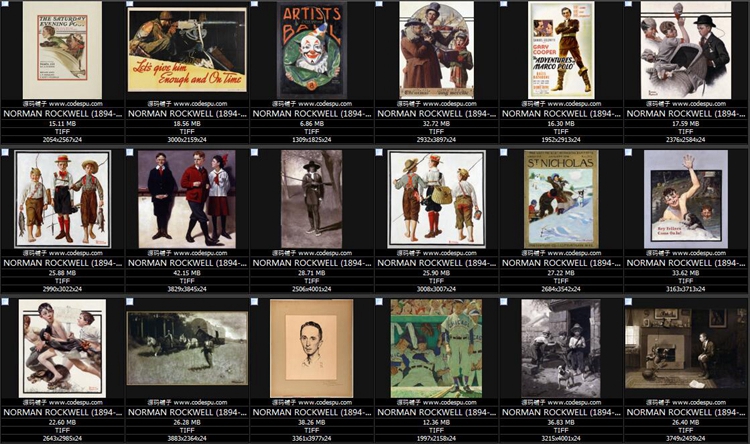Viewport: 750px width, 444px height.
Task: Open the pencil portrait sketch of a man thumbnail
Action: point(312,348)
